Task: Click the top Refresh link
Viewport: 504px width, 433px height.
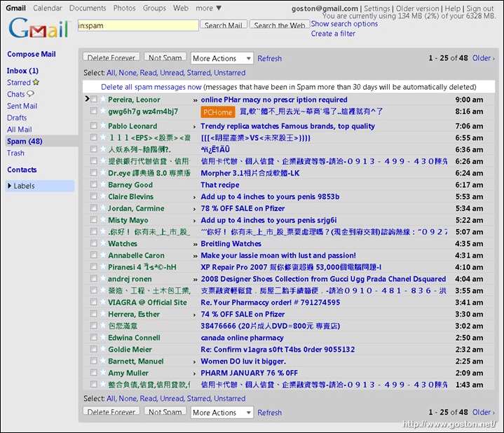Action: point(269,58)
